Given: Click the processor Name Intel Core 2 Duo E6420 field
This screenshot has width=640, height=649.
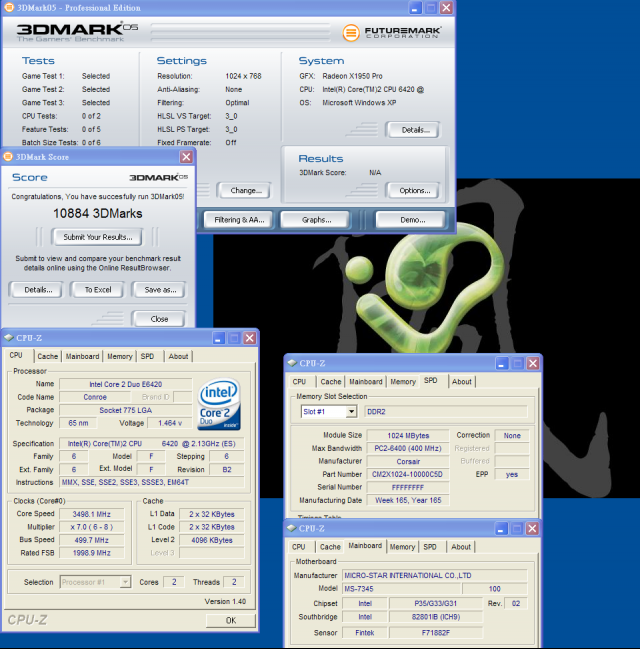Looking at the screenshot, I should coord(125,384).
